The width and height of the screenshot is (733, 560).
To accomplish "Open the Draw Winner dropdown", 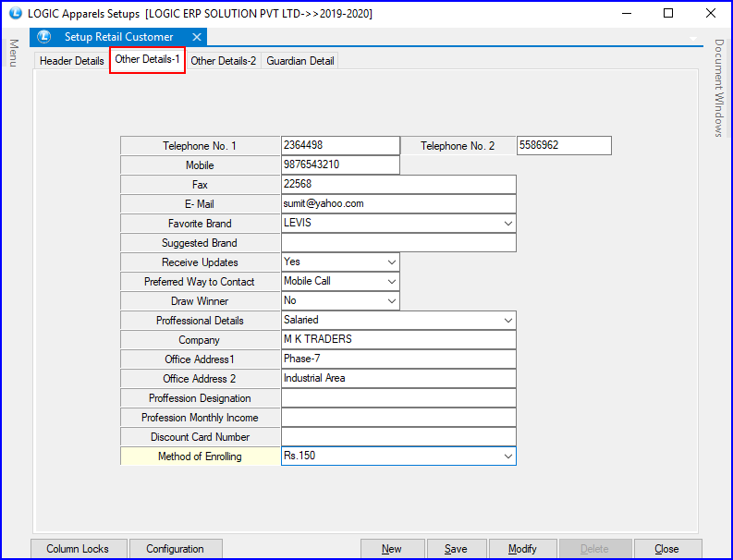I will point(392,301).
